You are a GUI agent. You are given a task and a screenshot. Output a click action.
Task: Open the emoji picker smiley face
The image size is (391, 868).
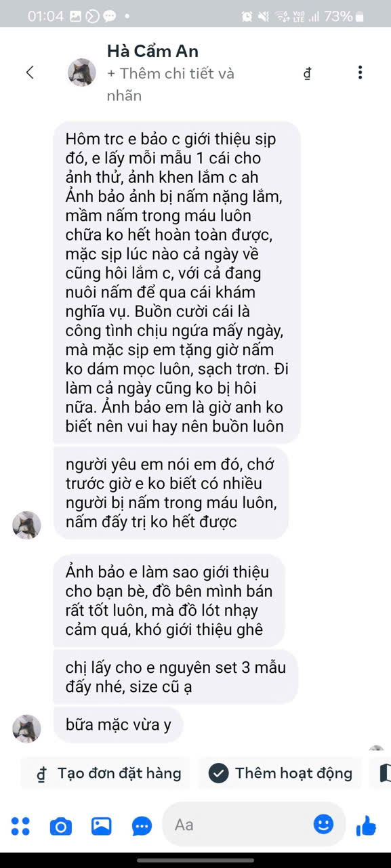point(324,824)
